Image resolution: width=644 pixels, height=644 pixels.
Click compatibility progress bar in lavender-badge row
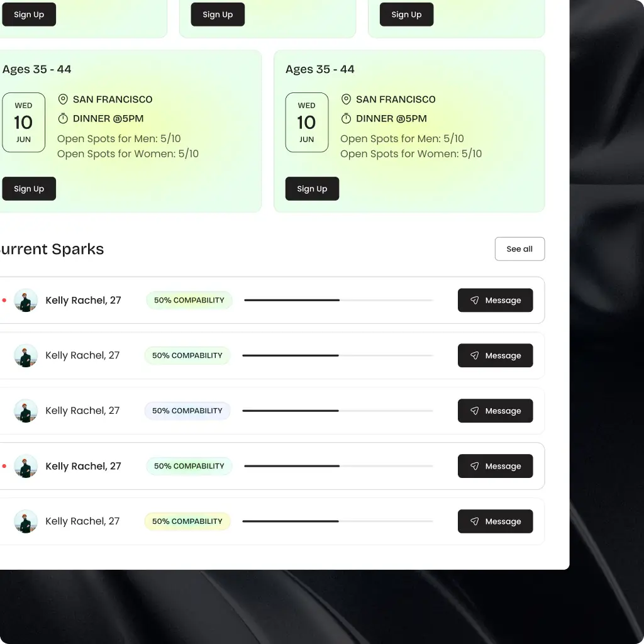pos(338,411)
